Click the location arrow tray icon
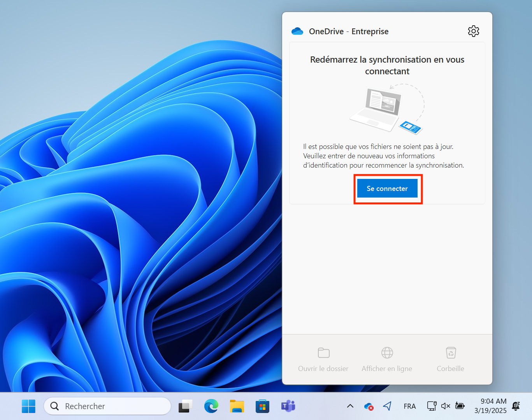The width and height of the screenshot is (532, 420). (387, 406)
